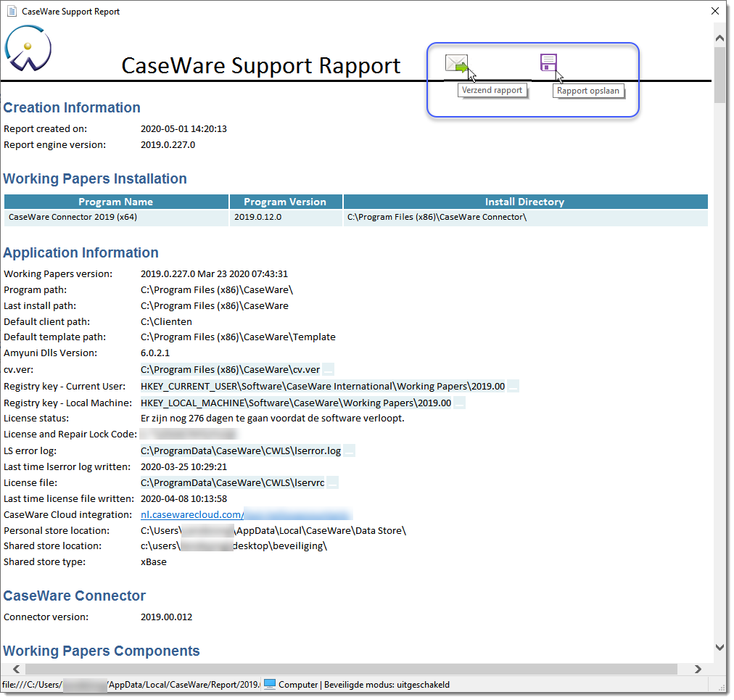Click the Default template path value ending in Template
This screenshot has width=734, height=700.
(238, 337)
